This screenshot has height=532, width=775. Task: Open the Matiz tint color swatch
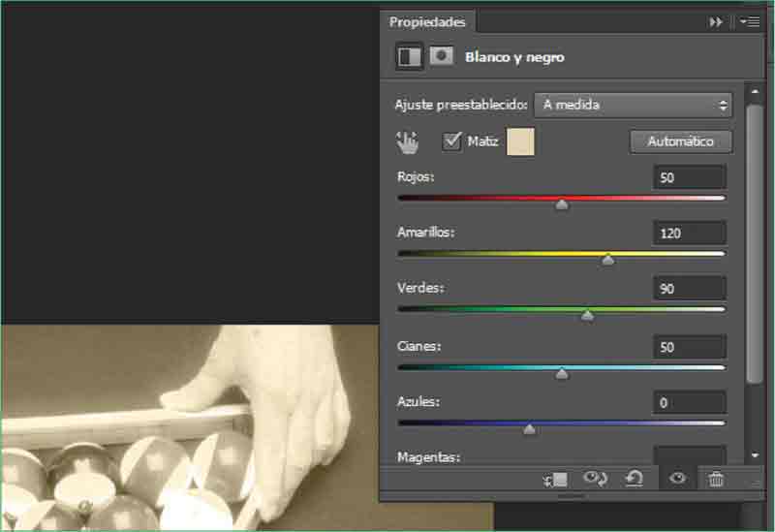point(520,141)
